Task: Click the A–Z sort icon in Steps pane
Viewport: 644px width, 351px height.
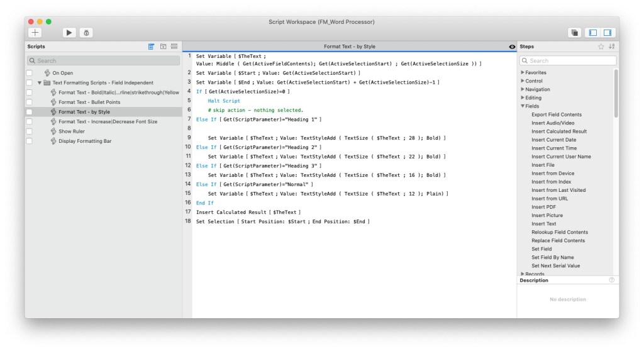Action: click(x=611, y=47)
